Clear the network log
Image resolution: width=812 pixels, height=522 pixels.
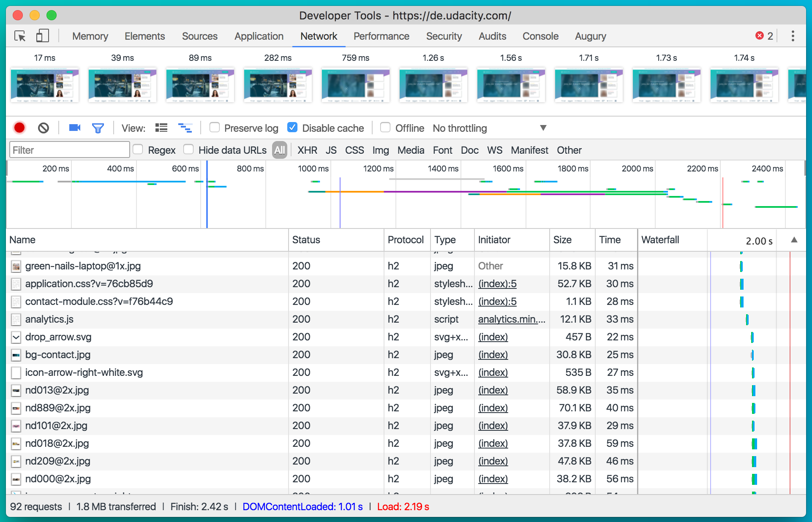coord(44,128)
